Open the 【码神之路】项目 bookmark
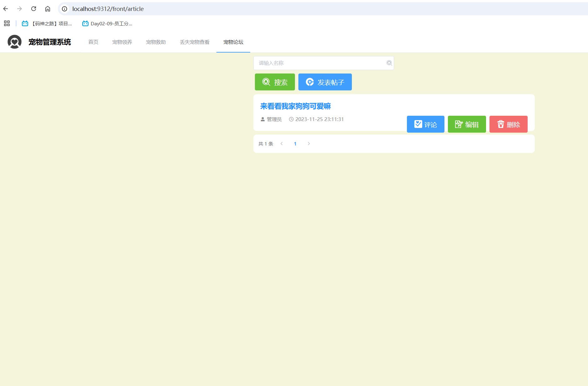The height and width of the screenshot is (386, 588). click(x=47, y=23)
